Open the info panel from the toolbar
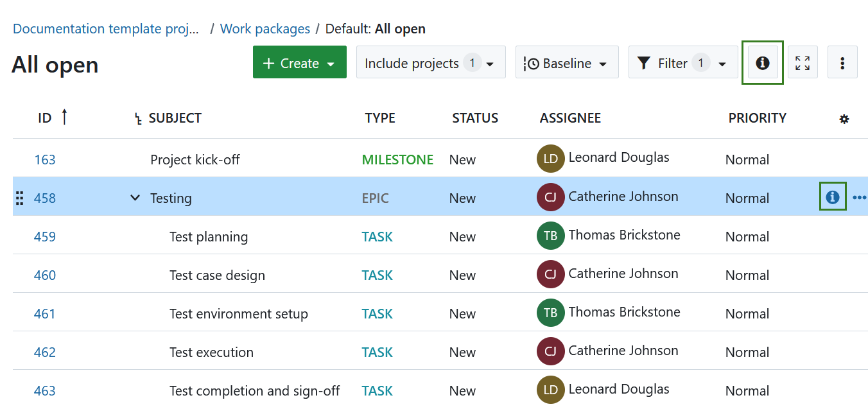 (762, 62)
